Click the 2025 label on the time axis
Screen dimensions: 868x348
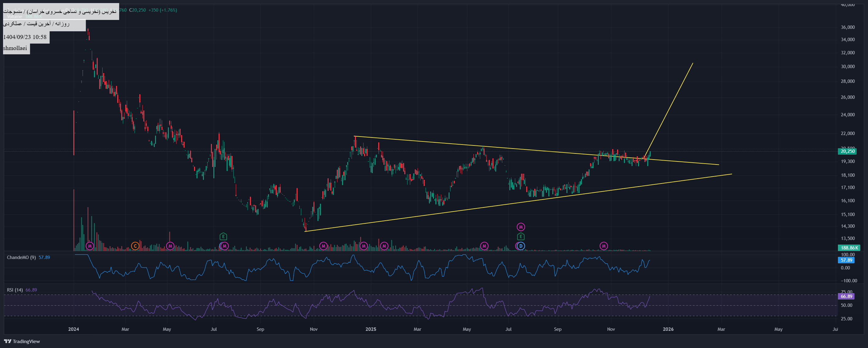click(x=371, y=329)
